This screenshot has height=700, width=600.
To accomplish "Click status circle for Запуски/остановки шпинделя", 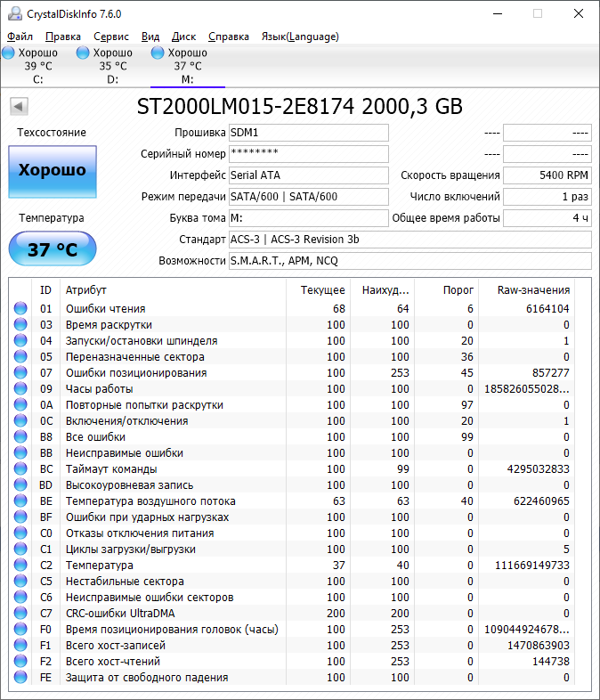I will [x=20, y=340].
